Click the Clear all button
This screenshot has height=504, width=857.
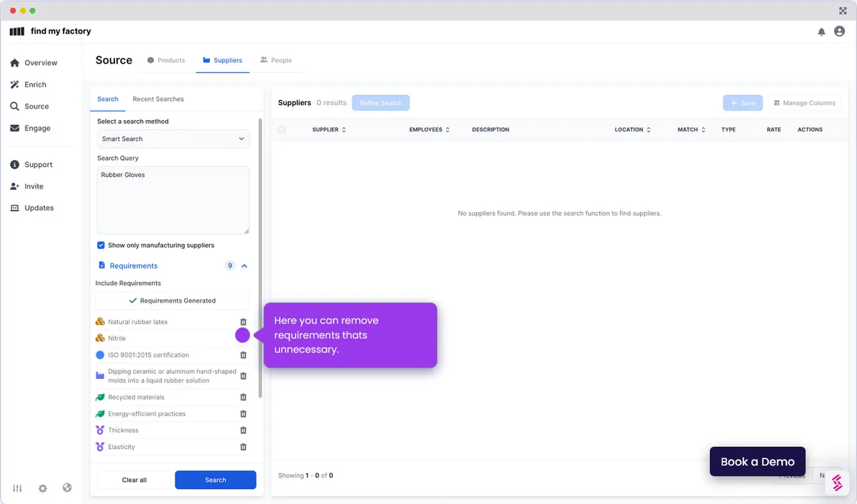point(134,480)
